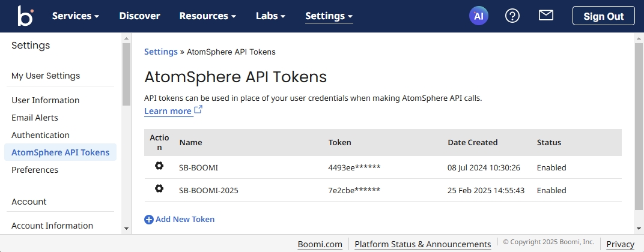
Task: Open the Discover page
Action: point(139,16)
